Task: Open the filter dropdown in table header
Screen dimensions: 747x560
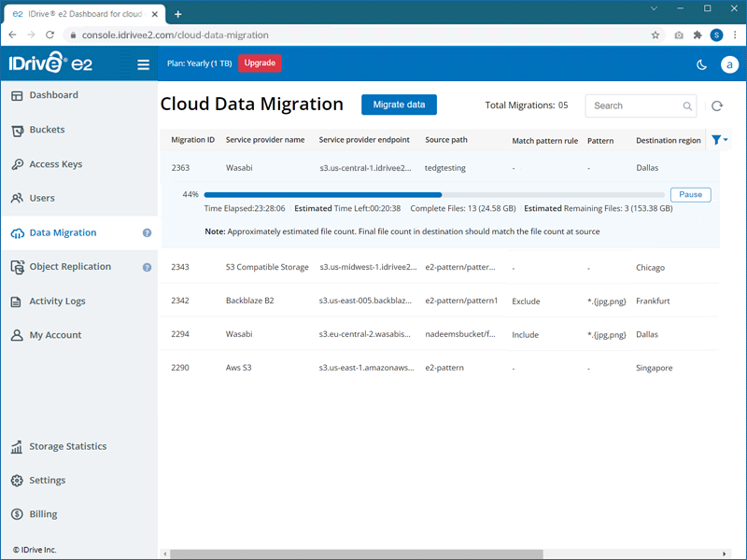Action: coord(719,140)
